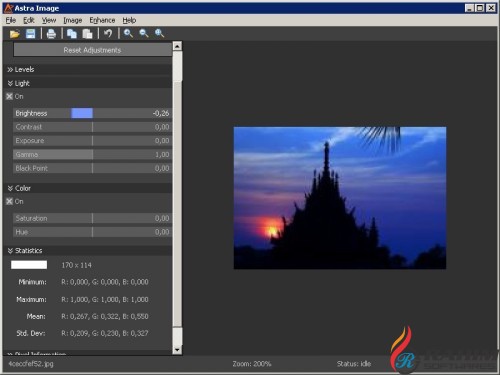Click the panel scrollbar down arrow

pos(177,350)
